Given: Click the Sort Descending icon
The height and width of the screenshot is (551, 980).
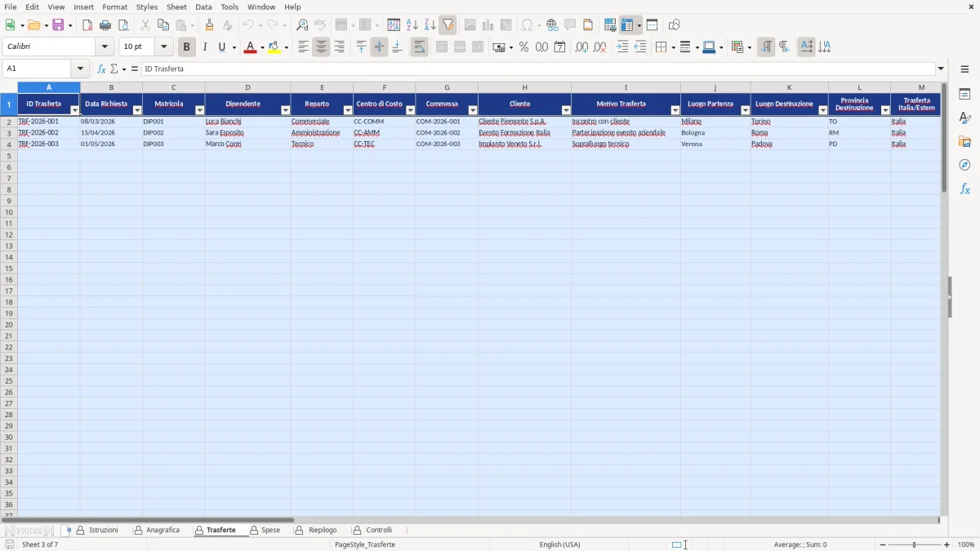Looking at the screenshot, I should [430, 25].
